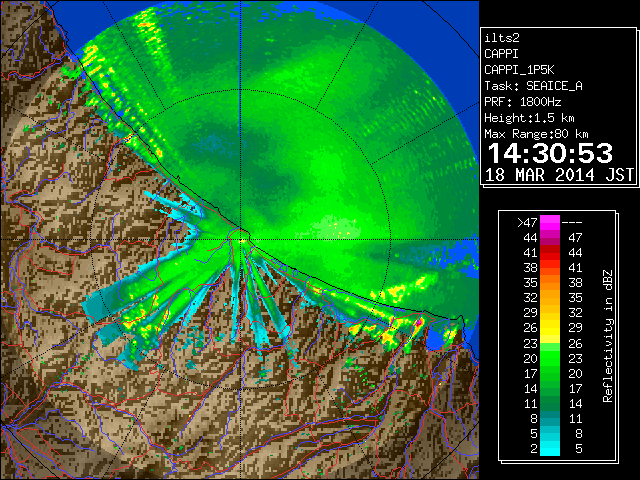Click the 'Height:1.5 km' line
Viewport: 640px width, 480px height.
tap(529, 118)
